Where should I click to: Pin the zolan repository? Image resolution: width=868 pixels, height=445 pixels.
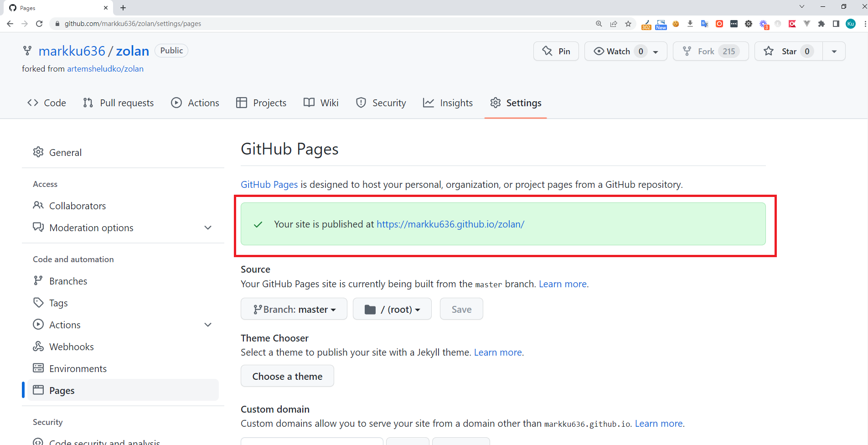(556, 51)
